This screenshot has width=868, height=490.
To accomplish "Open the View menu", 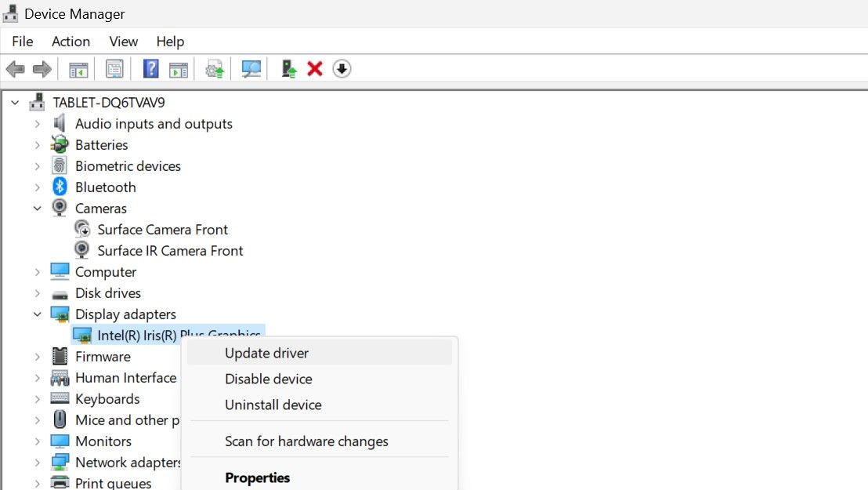I will [x=123, y=42].
